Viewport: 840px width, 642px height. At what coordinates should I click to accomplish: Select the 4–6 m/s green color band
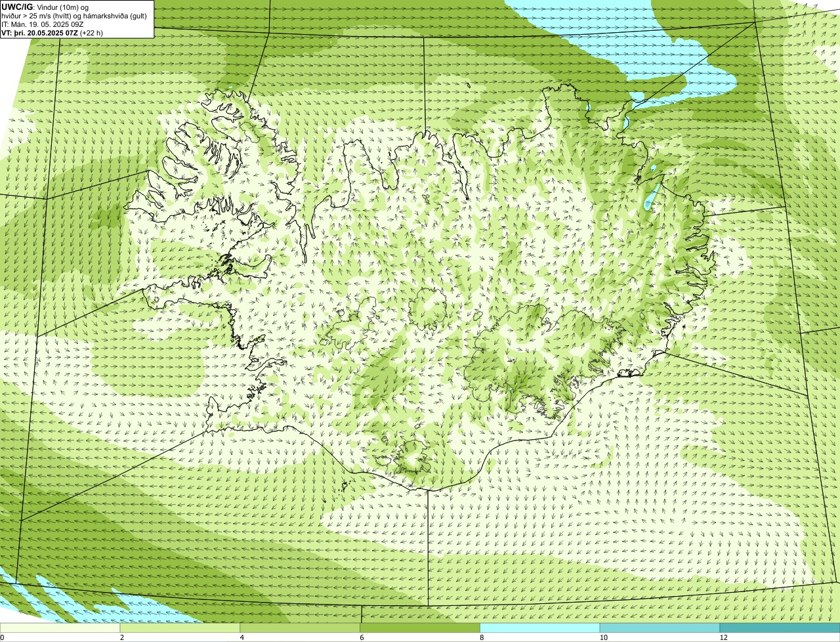(x=301, y=628)
